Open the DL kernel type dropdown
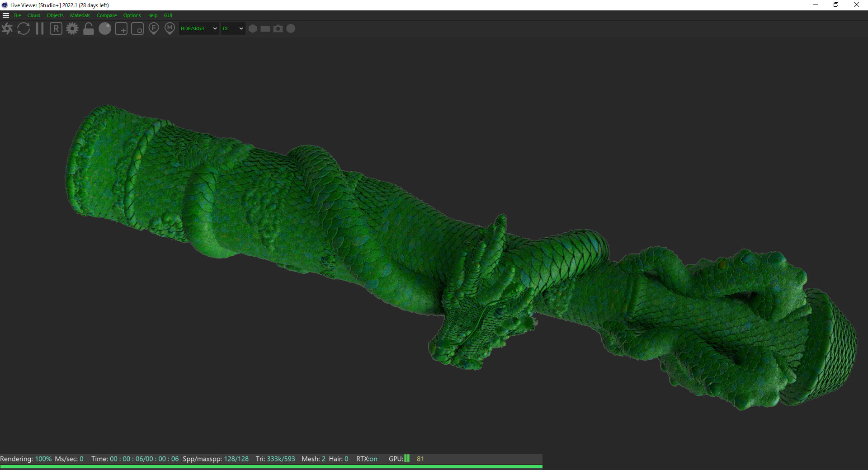868x470 pixels. click(233, 28)
